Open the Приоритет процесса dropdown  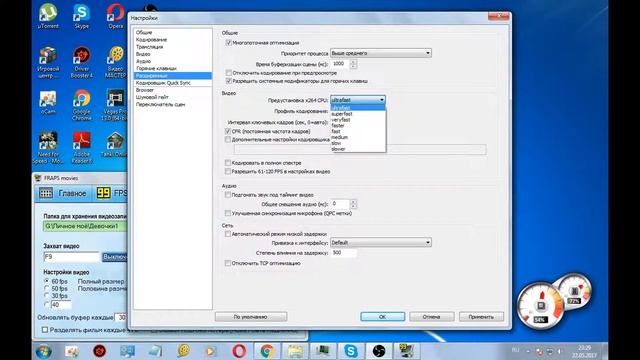click(x=380, y=53)
